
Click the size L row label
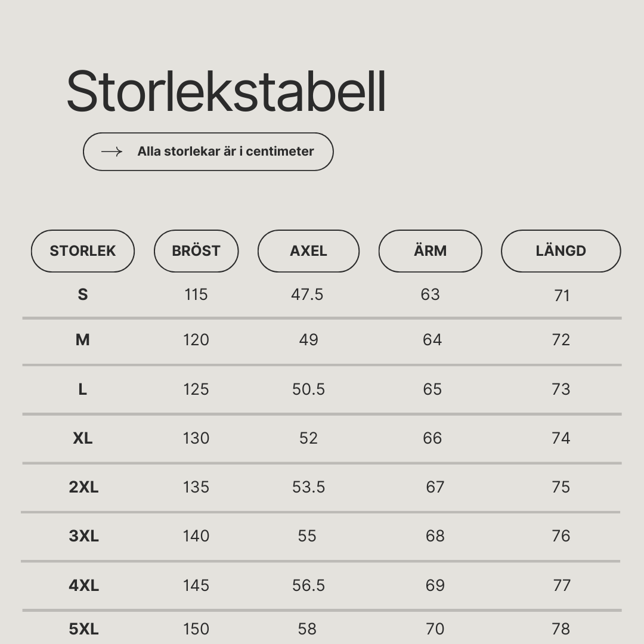point(82,389)
